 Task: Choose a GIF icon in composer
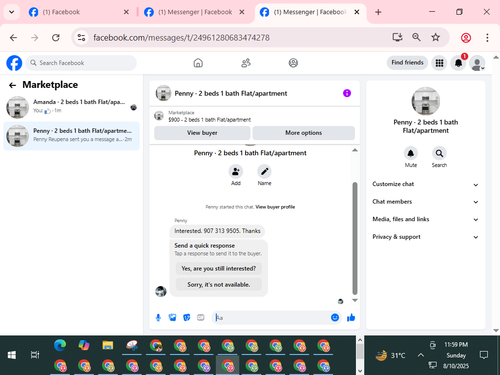click(201, 317)
